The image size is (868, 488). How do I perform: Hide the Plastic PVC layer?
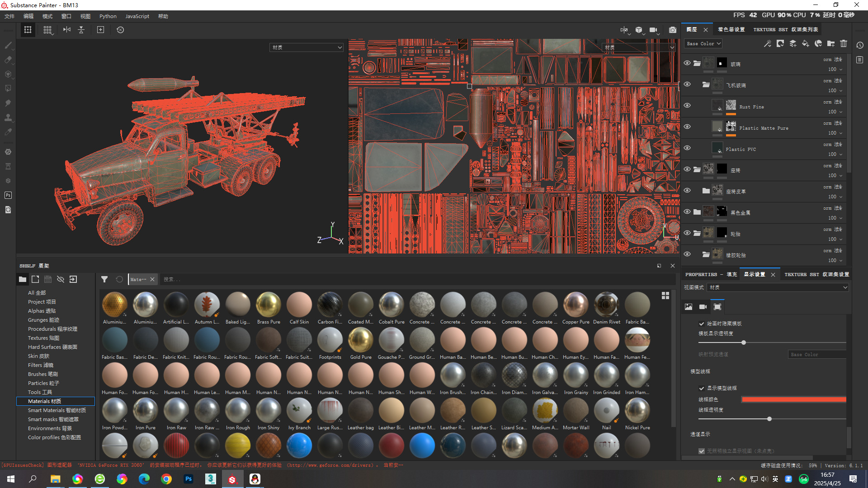687,148
